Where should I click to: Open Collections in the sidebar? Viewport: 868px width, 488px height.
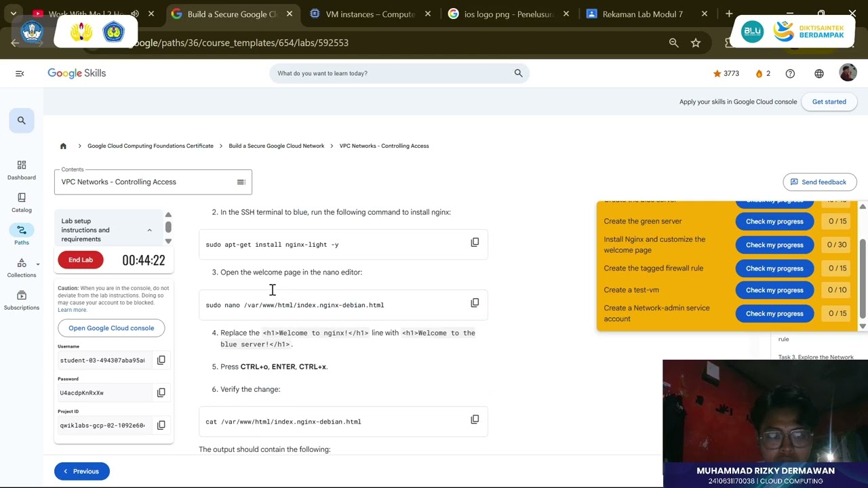click(22, 268)
